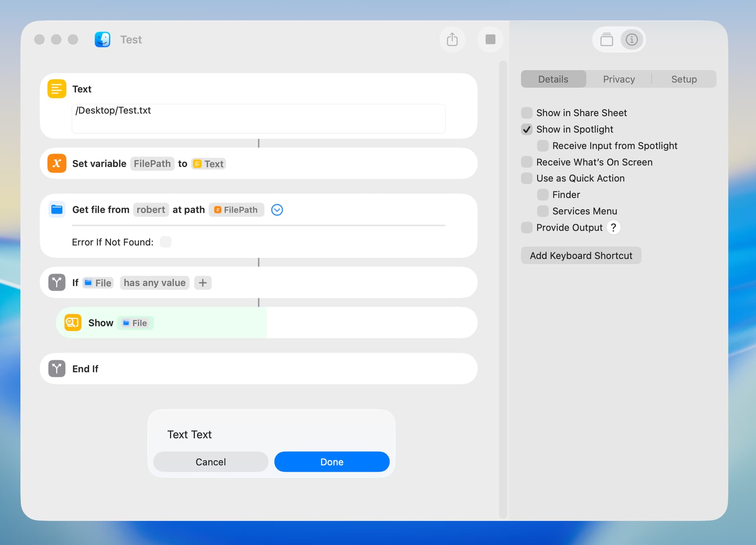Toggle Use as Quick Action checkbox
This screenshot has width=756, height=545.
526,178
